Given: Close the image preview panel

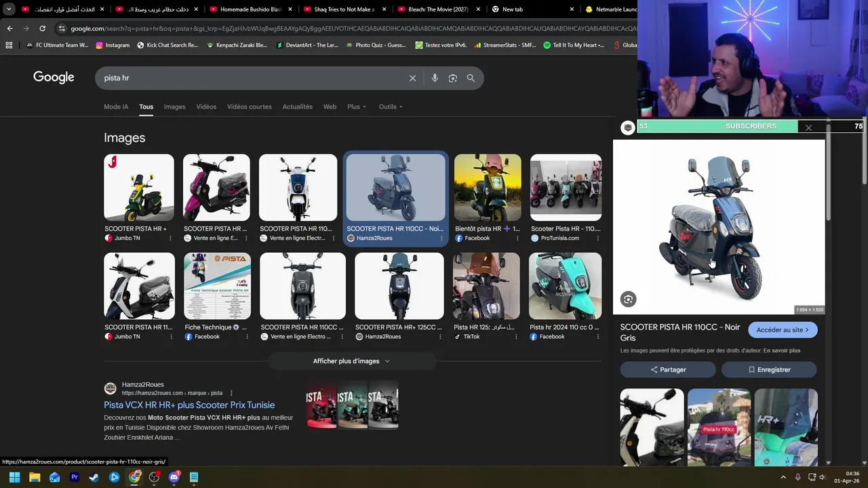Looking at the screenshot, I should point(808,127).
